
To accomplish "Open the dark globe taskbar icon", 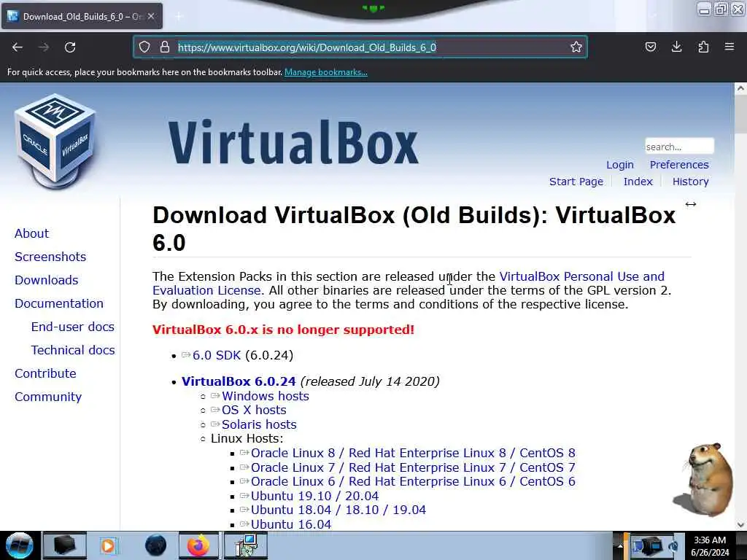I will click(156, 545).
